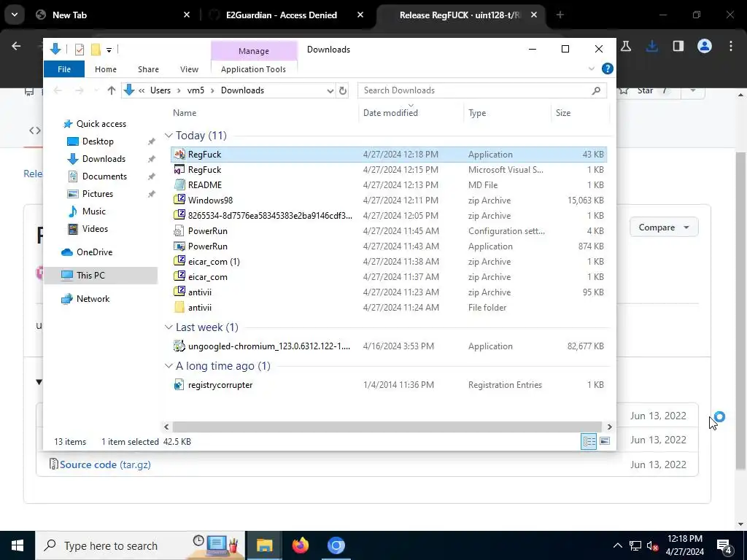The image size is (747, 560).
Task: Open the View ribbon tab
Action: (189, 69)
